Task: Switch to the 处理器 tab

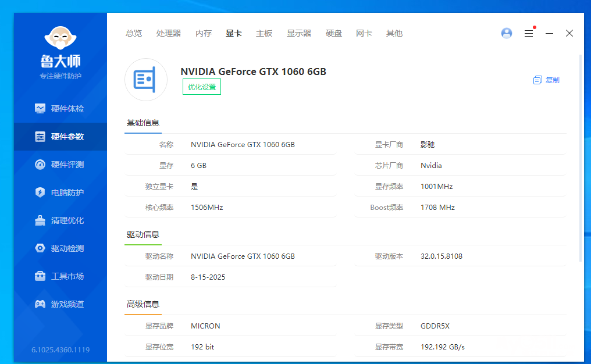Action: click(169, 34)
